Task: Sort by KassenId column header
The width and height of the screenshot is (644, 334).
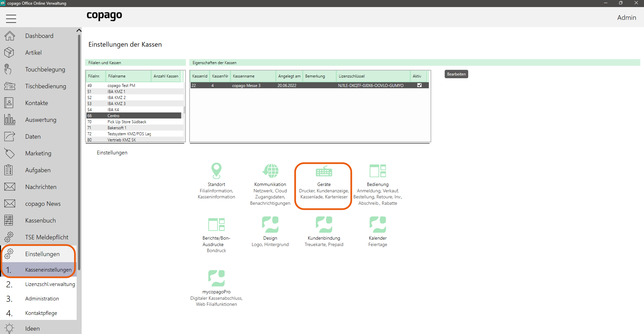Action: (x=200, y=76)
